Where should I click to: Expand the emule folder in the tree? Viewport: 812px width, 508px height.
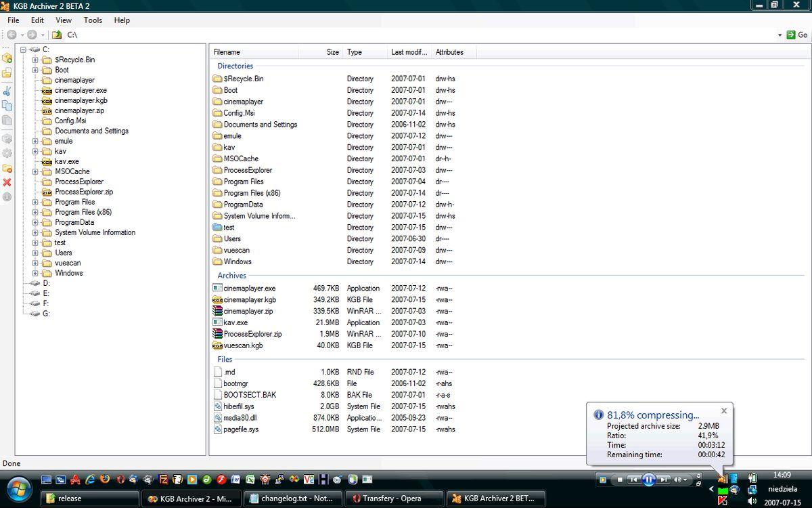point(35,141)
